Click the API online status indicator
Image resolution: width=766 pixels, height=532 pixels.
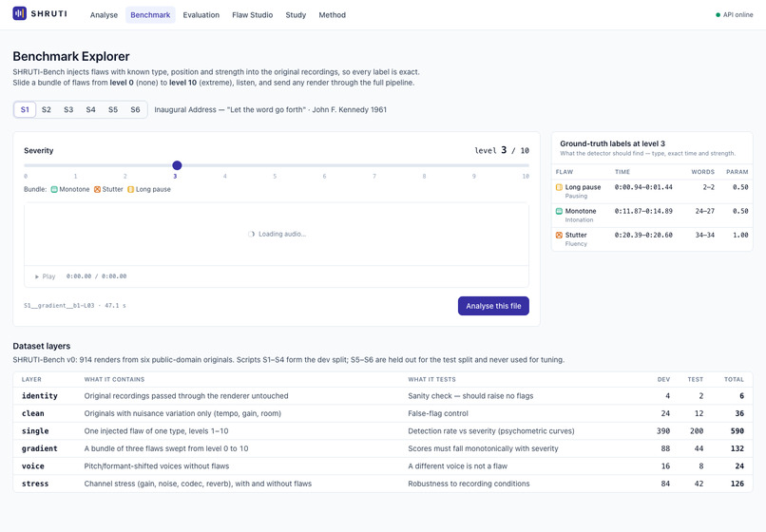[735, 14]
